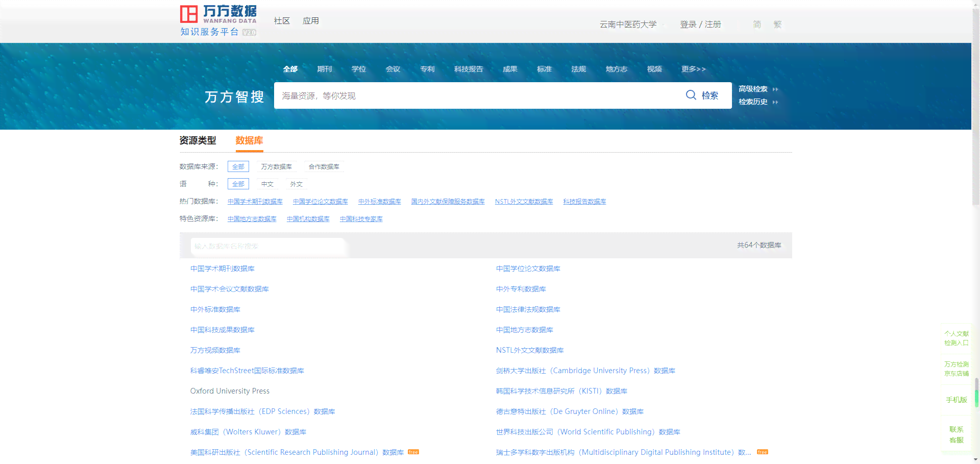This screenshot has width=980, height=464.
Task: Filter by 万方数据库 source
Action: tap(277, 166)
